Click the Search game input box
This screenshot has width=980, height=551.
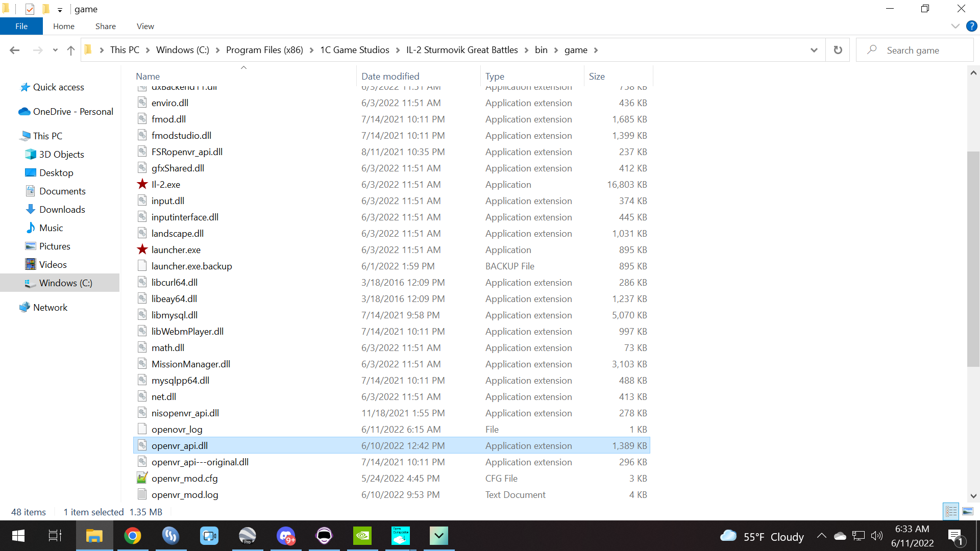(915, 50)
